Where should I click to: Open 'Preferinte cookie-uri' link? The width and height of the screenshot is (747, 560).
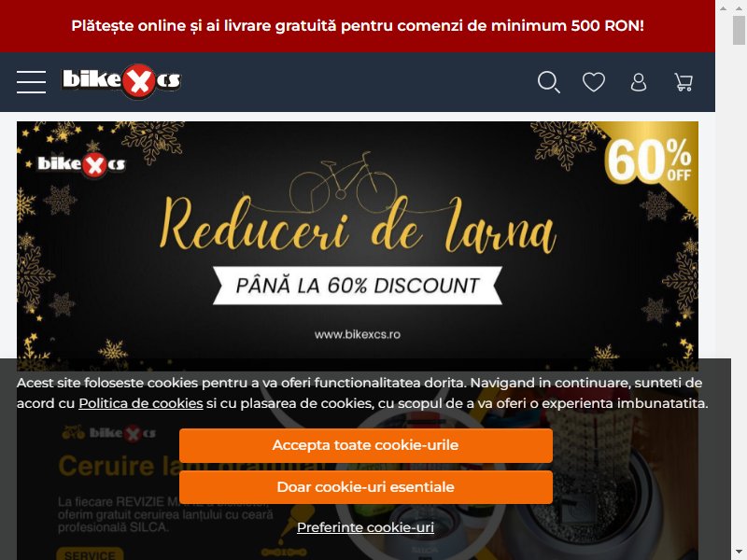click(365, 527)
